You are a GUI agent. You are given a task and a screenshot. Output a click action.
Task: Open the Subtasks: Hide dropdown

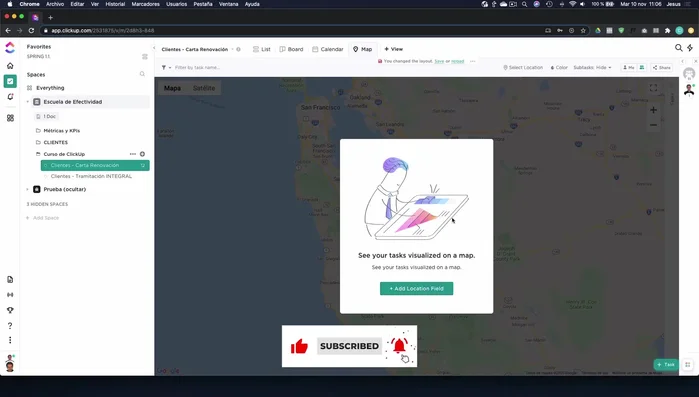592,67
